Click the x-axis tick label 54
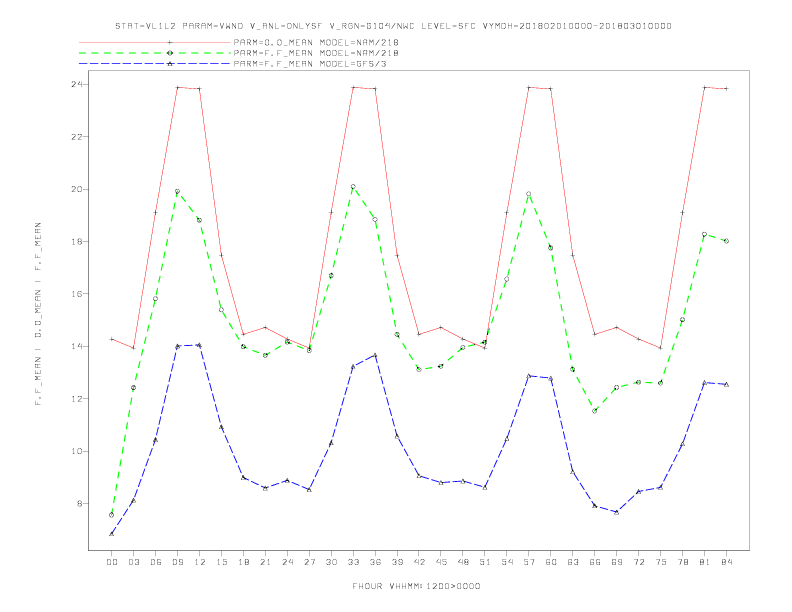792x612 pixels. 507,562
